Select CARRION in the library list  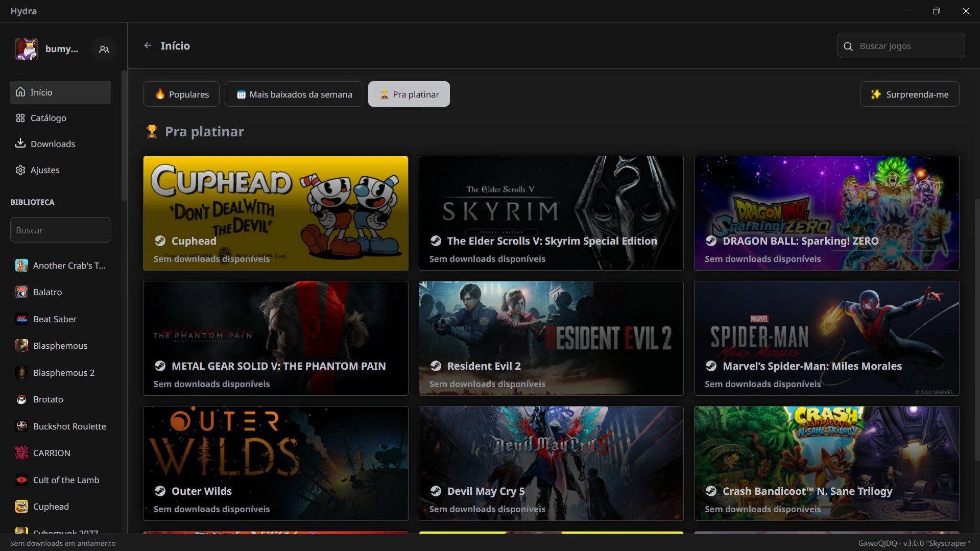[61, 453]
